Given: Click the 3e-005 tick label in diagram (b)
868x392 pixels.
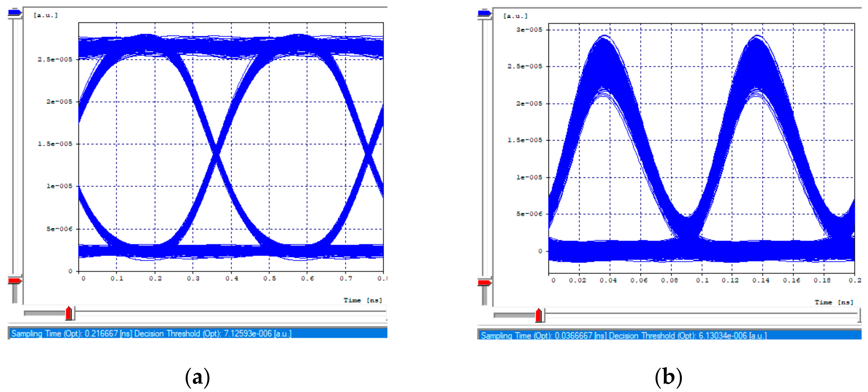Looking at the screenshot, I should (x=529, y=30).
